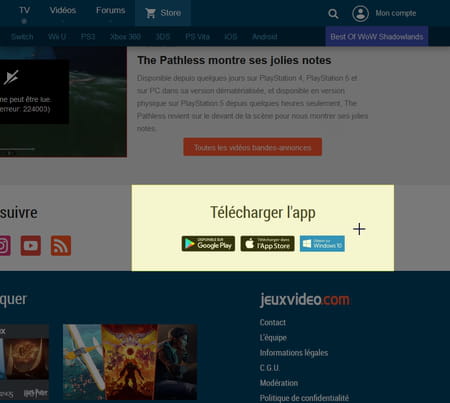The image size is (450, 403).
Task: Open the RSS feed icon
Action: pos(61,246)
